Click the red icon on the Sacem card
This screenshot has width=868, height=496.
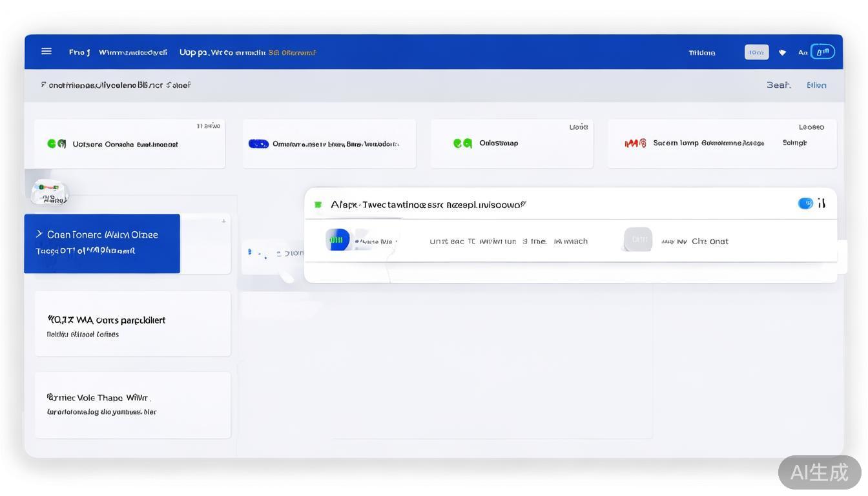[635, 143]
